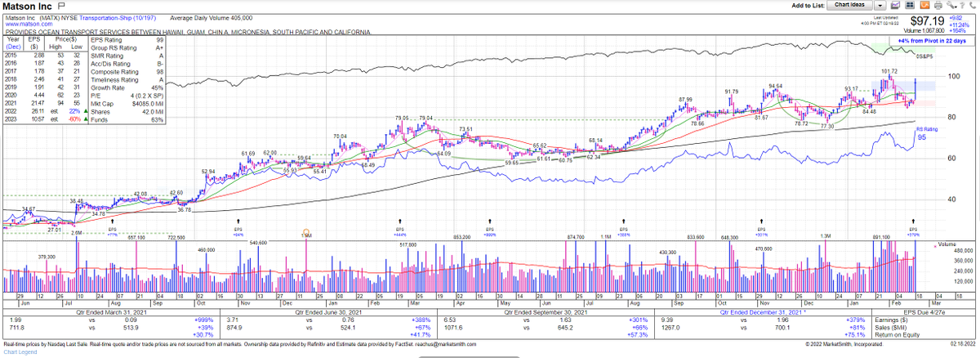
Task: Click the Timeliness Rating row
Action: 127,80
